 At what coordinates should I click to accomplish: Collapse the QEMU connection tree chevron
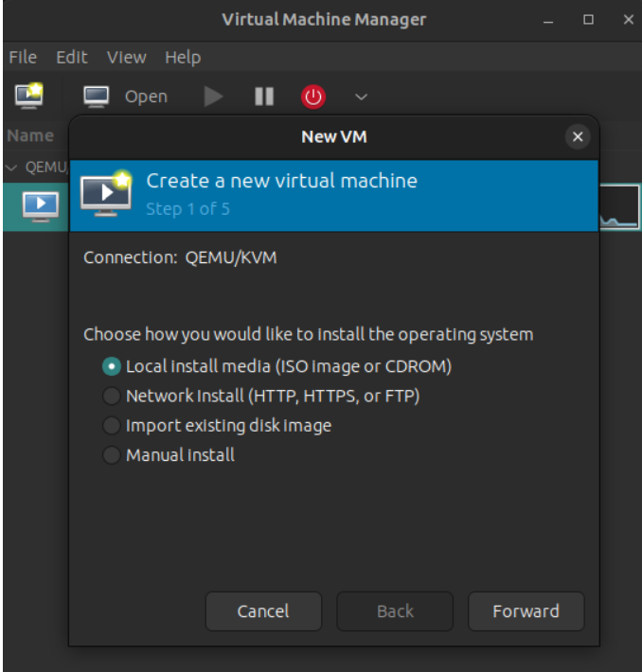click(x=12, y=168)
